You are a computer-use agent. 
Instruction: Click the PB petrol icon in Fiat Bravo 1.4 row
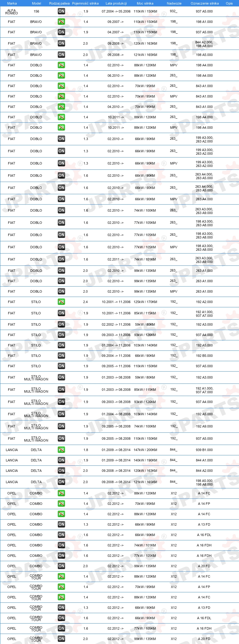pyautogui.click(x=61, y=22)
